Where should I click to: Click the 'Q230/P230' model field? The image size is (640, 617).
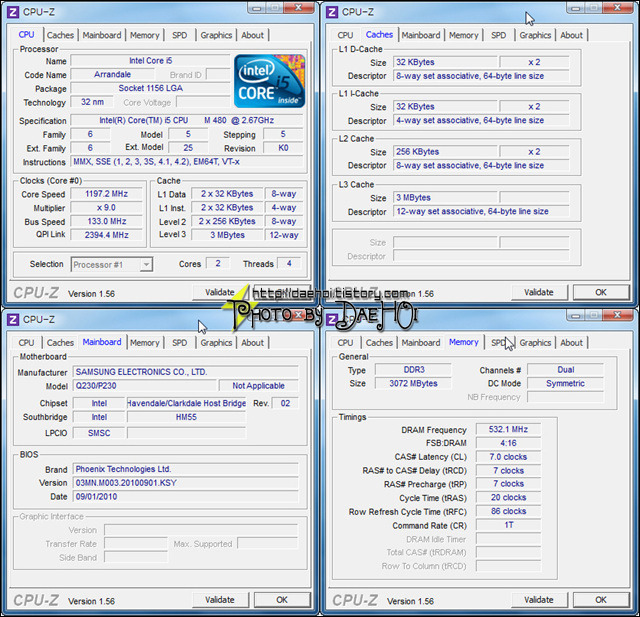[x=144, y=386]
